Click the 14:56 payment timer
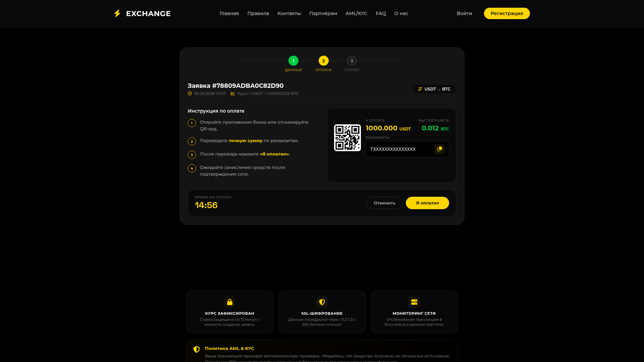The height and width of the screenshot is (362, 644). [206, 205]
